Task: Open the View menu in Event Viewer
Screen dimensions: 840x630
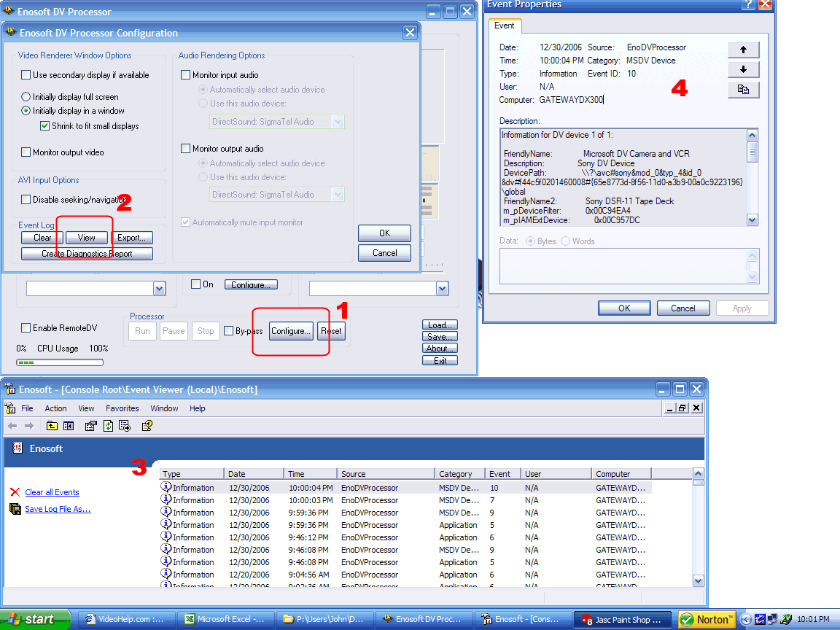Action: pyautogui.click(x=86, y=408)
